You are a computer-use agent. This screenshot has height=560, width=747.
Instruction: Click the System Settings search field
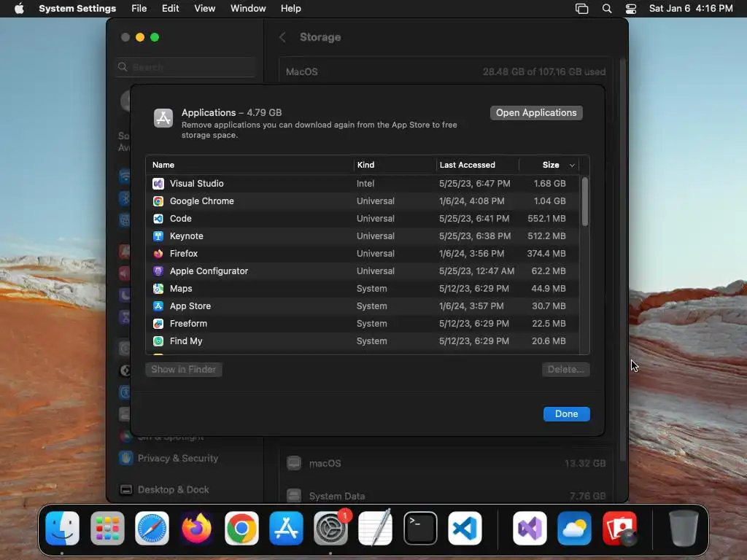(186, 67)
